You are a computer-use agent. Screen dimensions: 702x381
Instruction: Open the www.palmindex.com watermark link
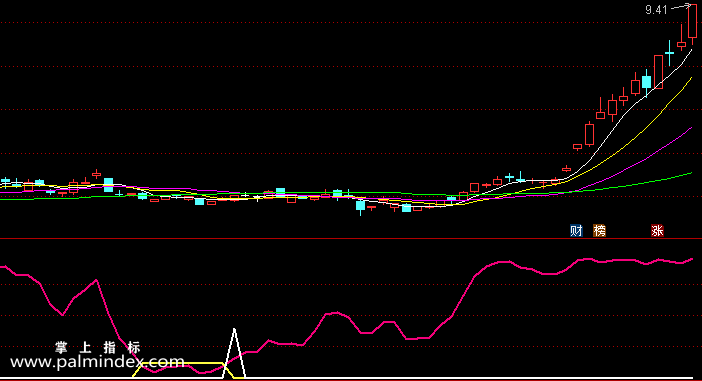click(x=97, y=361)
